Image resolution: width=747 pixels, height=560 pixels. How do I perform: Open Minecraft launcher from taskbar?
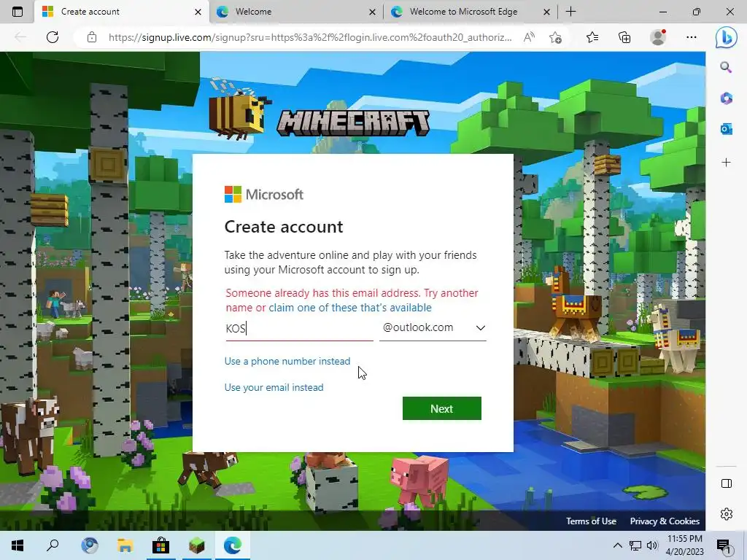coord(196,545)
